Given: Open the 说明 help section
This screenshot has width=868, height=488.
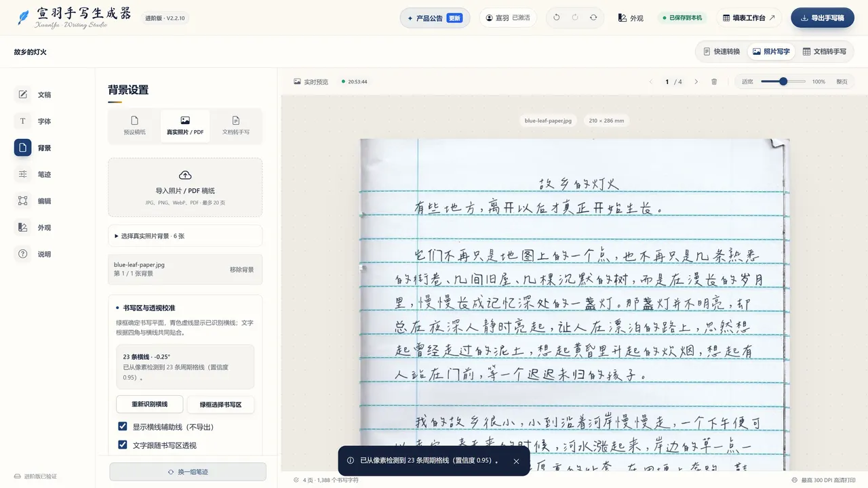Looking at the screenshot, I should 34,254.
